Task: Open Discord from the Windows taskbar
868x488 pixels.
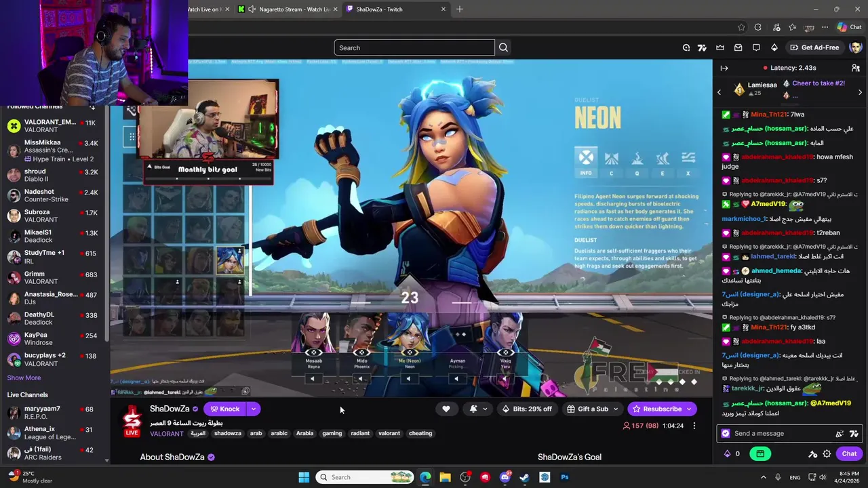Action: [x=505, y=477]
